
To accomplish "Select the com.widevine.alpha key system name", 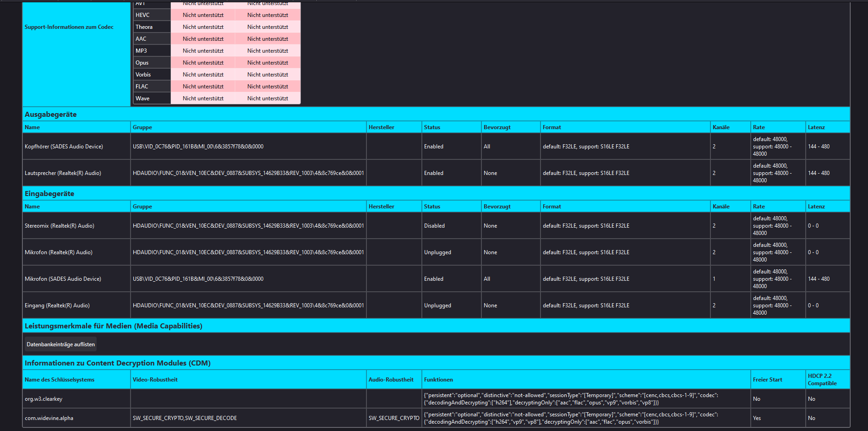I will pyautogui.click(x=49, y=418).
